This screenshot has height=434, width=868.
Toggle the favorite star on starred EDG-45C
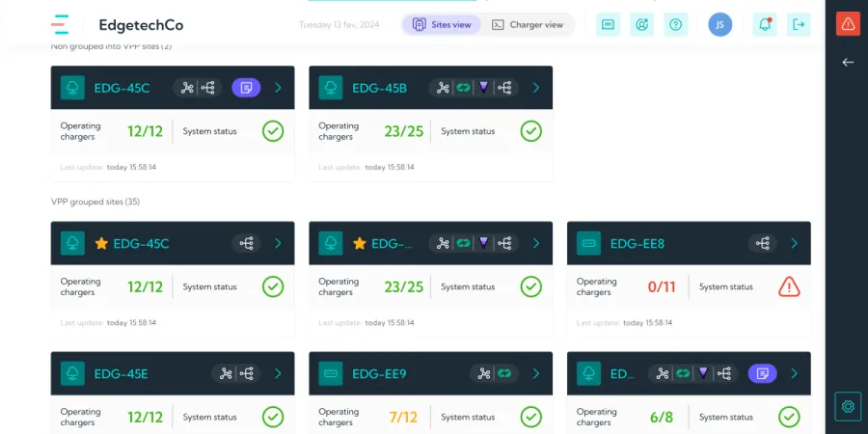[x=101, y=243]
